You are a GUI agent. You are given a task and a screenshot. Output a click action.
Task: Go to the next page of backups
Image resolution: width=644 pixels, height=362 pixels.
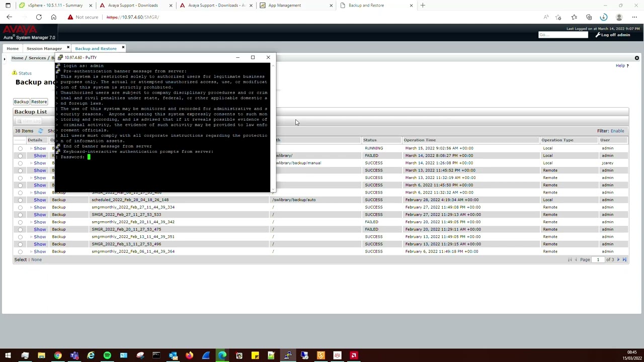click(x=618, y=260)
